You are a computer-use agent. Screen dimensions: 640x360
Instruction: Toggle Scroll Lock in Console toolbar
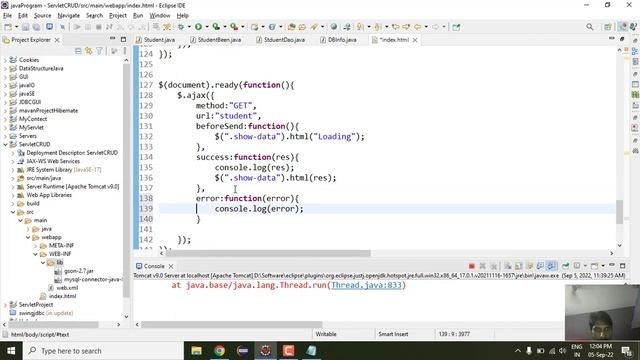pos(519,266)
